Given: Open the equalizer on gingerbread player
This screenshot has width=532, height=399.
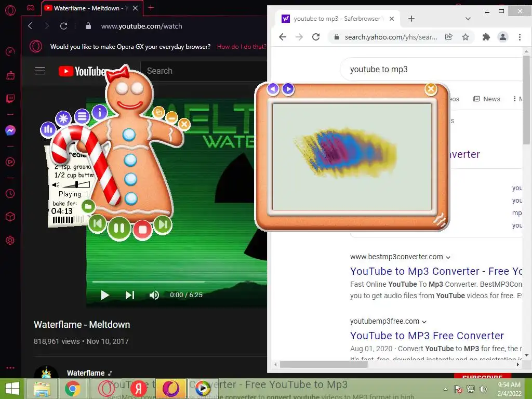Looking at the screenshot, I should (48, 129).
